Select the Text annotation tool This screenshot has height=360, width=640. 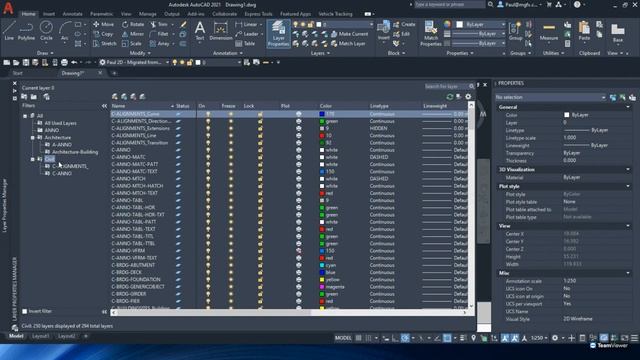point(200,31)
